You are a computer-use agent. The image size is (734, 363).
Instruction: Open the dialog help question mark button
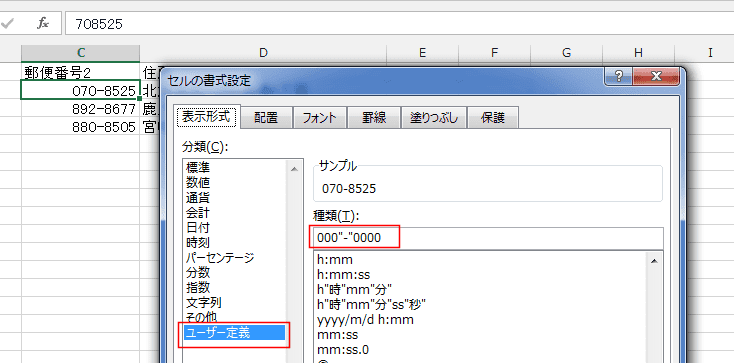pyautogui.click(x=618, y=76)
